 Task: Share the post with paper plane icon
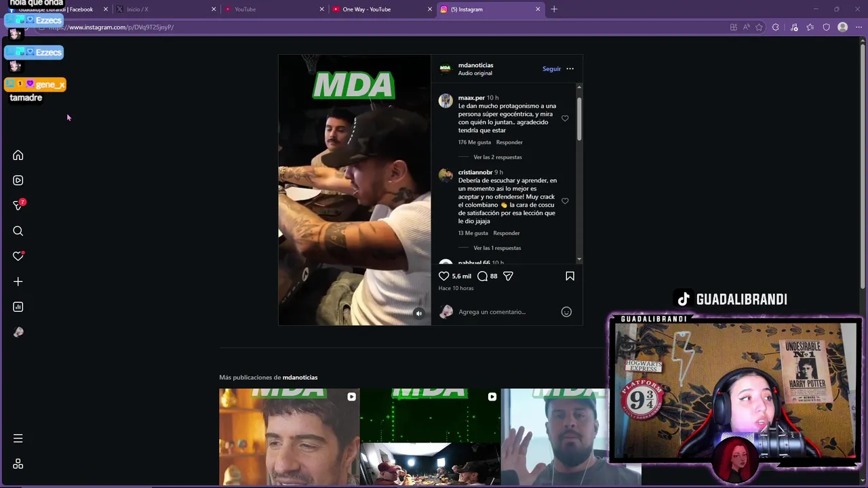coord(508,276)
